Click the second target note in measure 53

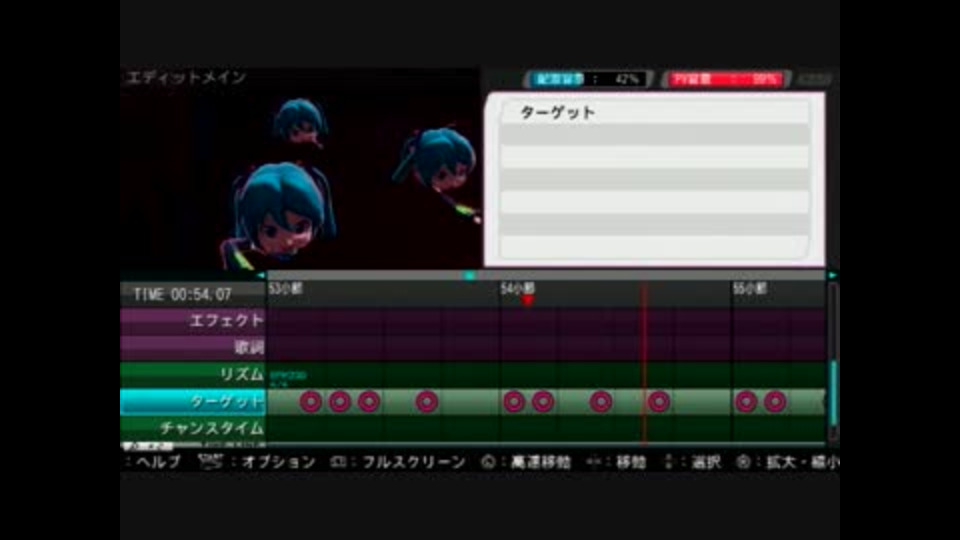point(340,402)
